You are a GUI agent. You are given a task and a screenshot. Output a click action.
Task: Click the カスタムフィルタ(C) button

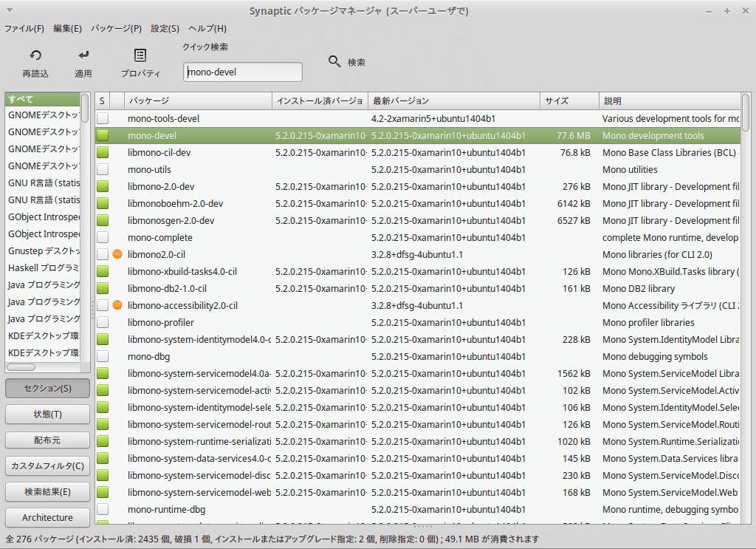(x=47, y=466)
